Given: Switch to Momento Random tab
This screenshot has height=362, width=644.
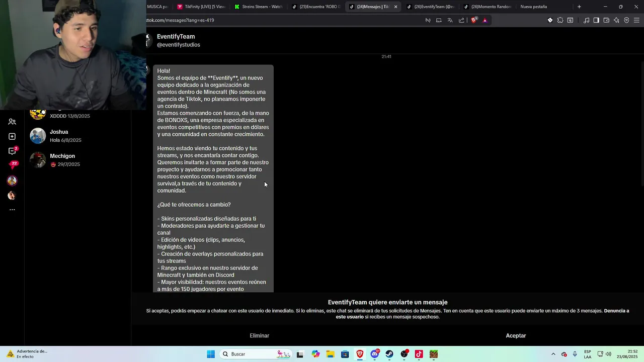Looking at the screenshot, I should (488, 7).
